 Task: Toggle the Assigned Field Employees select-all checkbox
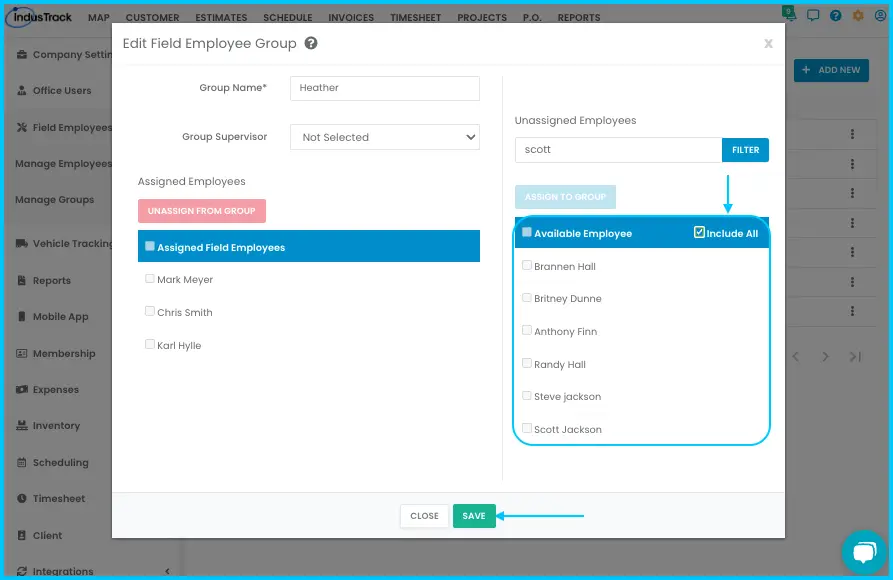click(150, 246)
